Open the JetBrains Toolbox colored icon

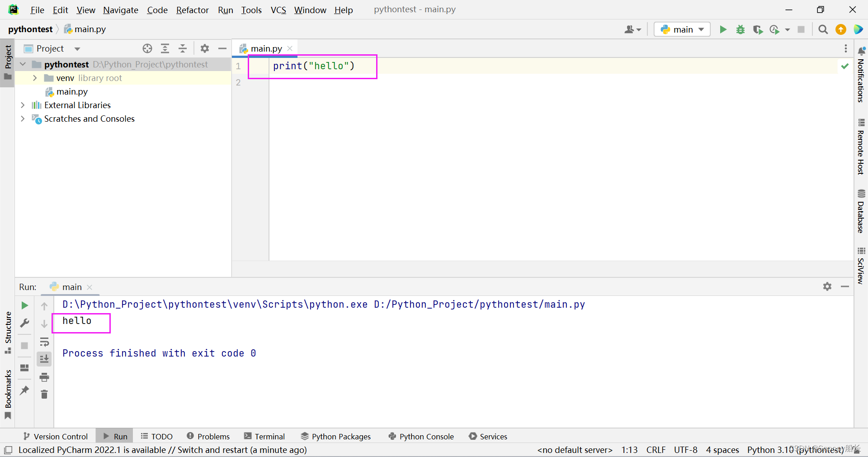858,29
